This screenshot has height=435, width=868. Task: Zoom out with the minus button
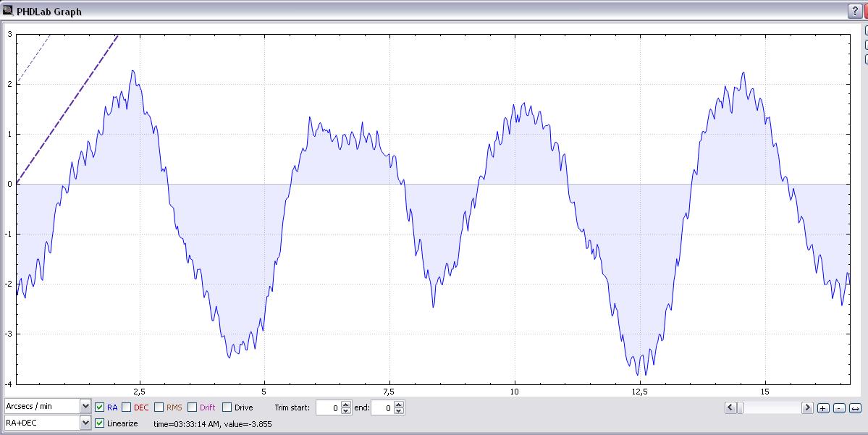[x=839, y=408]
